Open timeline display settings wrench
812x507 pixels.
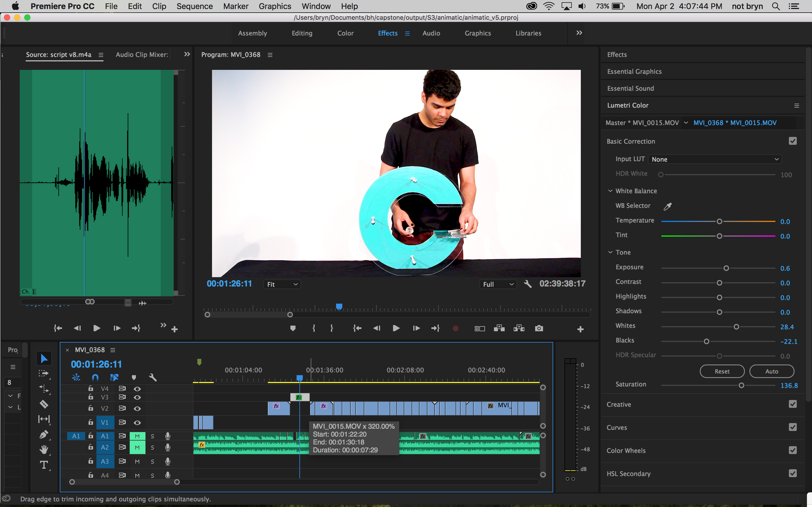click(153, 377)
